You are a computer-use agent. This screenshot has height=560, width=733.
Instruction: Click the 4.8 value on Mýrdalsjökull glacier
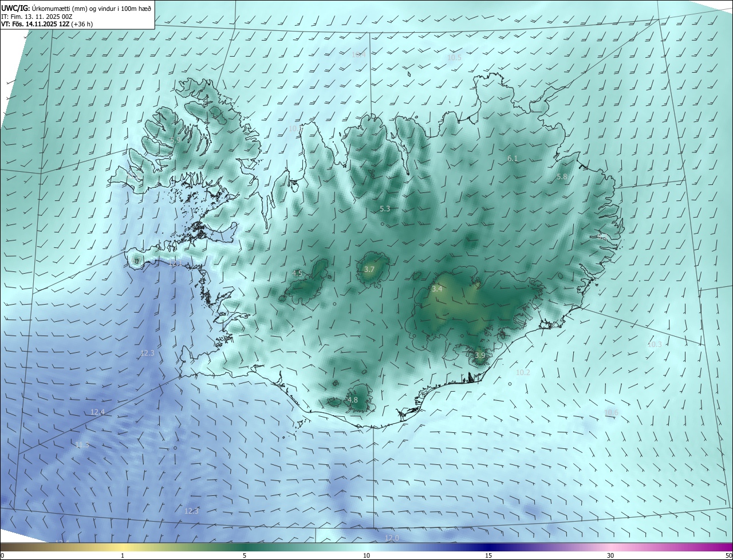[353, 400]
